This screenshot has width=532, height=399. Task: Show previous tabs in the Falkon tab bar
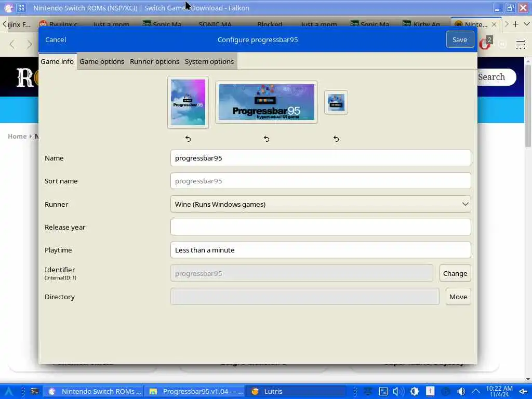pos(4,24)
